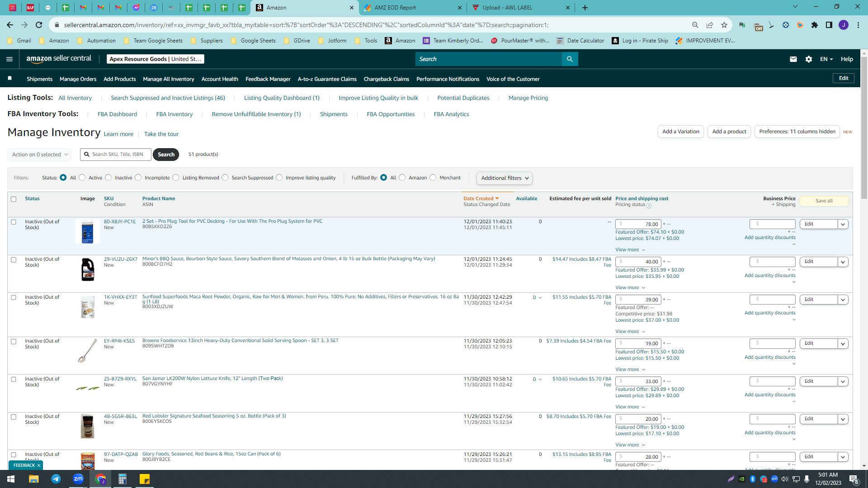This screenshot has height=488, width=868.
Task: Open the settings gear icon
Action: point(809,59)
